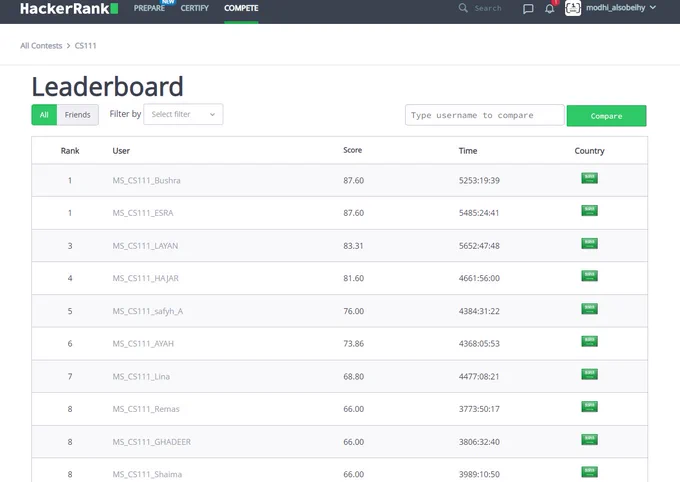The height and width of the screenshot is (482, 680).
Task: Expand the modhi_alsobelhy account menu
Action: (621, 7)
